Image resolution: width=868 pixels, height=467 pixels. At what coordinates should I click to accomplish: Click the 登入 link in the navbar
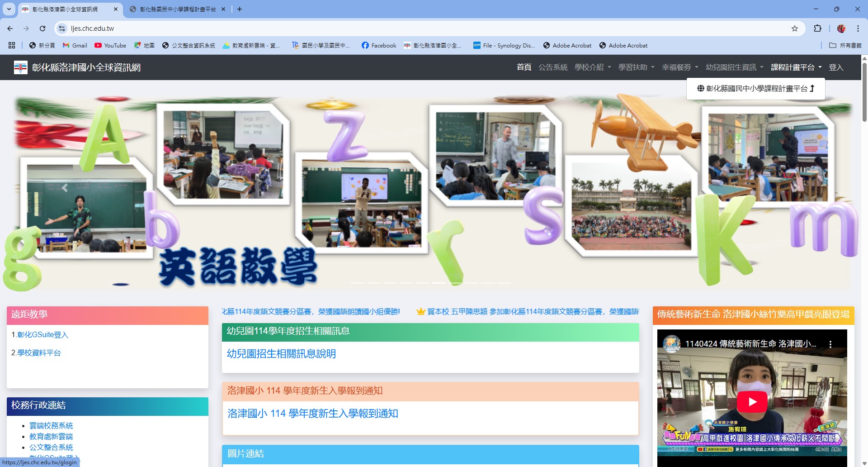pyautogui.click(x=835, y=67)
